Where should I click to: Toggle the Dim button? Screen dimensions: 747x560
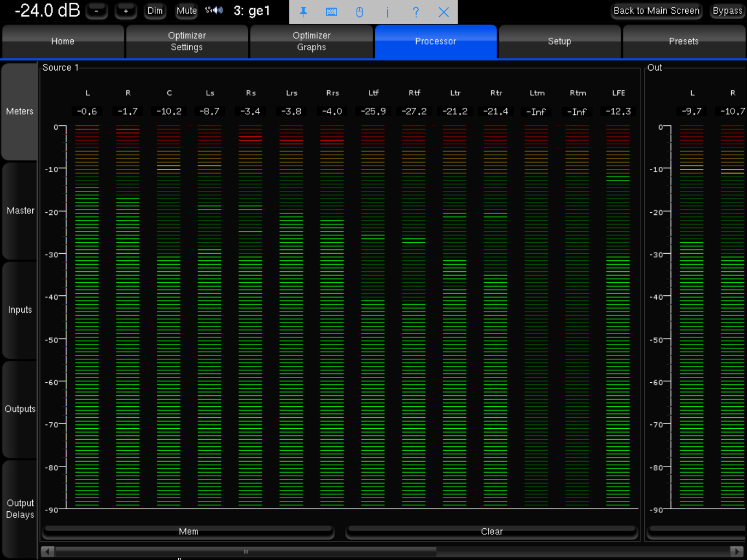click(x=155, y=11)
